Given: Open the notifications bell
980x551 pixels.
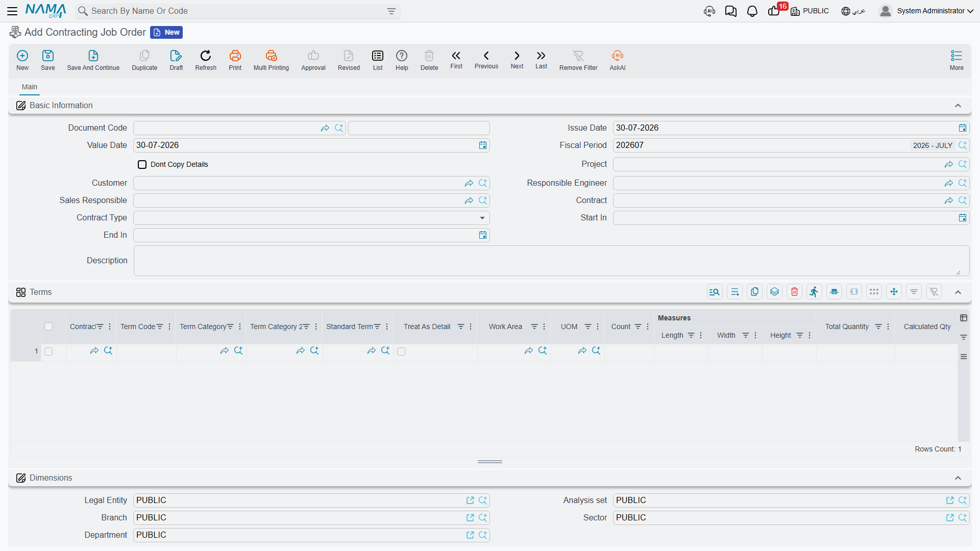Looking at the screenshot, I should pyautogui.click(x=752, y=11).
